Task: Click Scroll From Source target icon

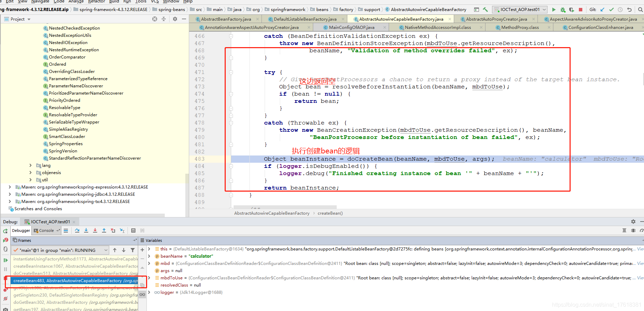Action: pos(155,19)
